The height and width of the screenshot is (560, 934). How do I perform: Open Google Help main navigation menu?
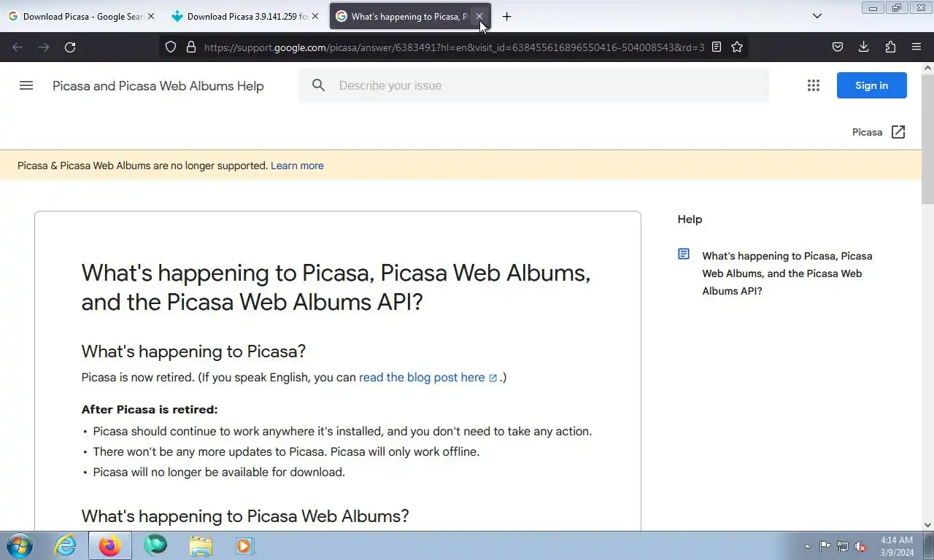pos(26,85)
